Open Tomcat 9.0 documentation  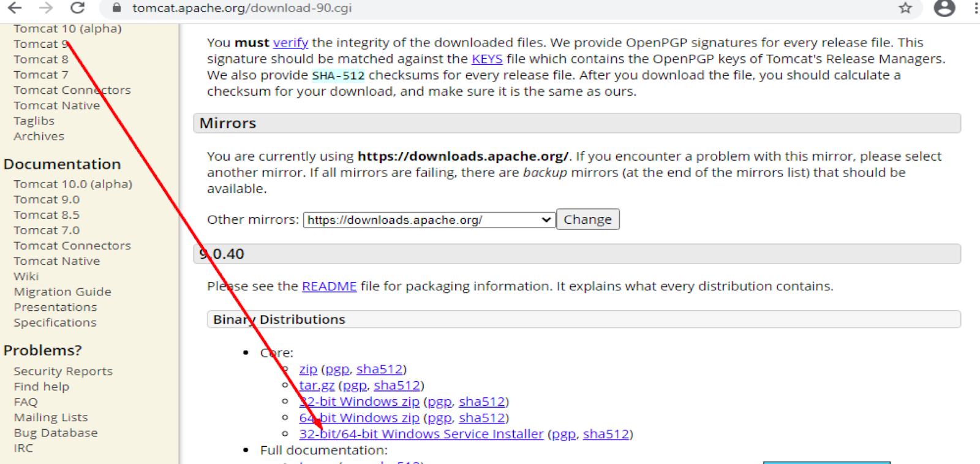tap(47, 199)
